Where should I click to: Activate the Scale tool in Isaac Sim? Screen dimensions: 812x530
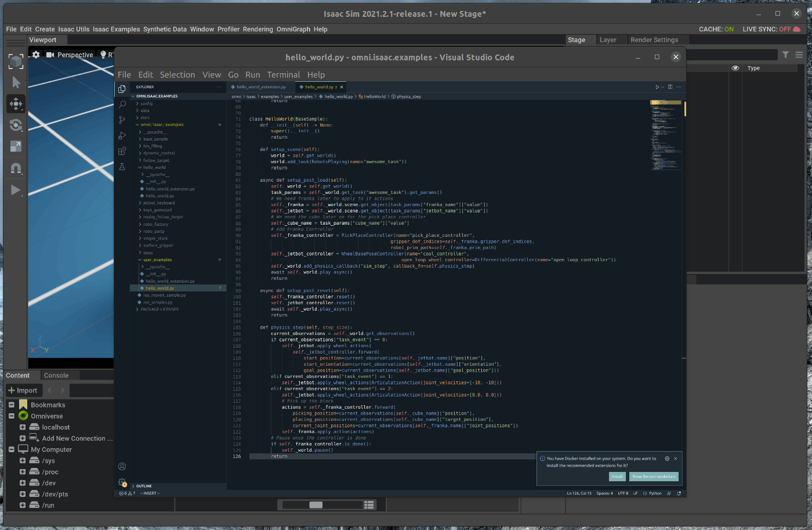(16, 146)
